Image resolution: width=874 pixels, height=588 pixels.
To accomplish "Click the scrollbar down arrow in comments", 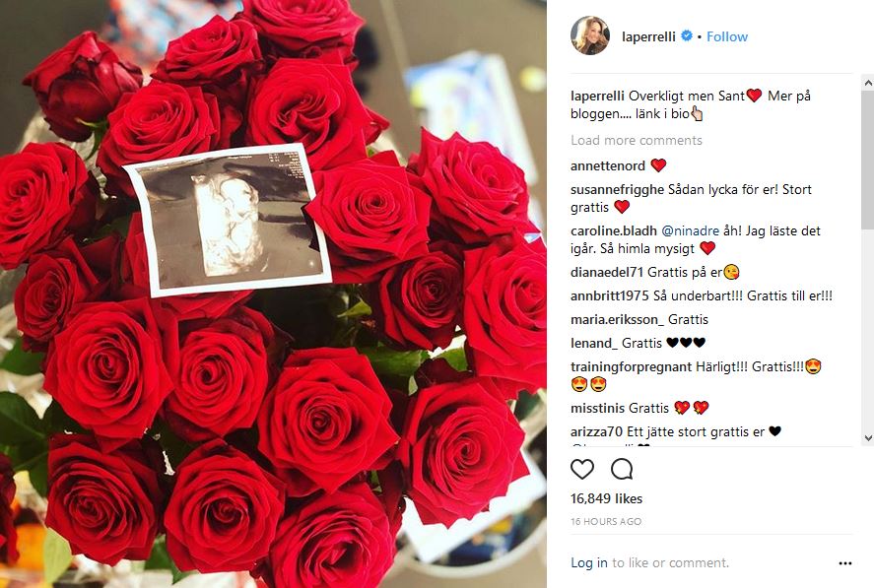I will coord(868,438).
